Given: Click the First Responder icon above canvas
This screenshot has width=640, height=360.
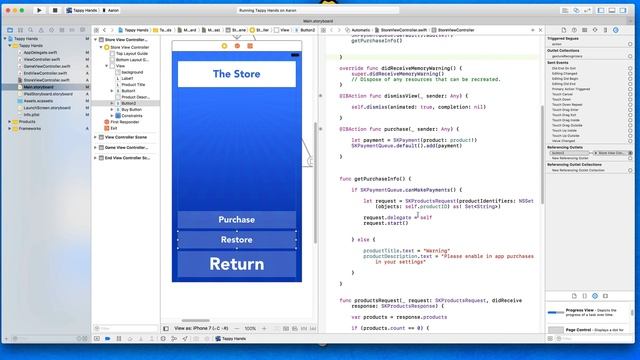Looking at the screenshot, I should tap(237, 46).
